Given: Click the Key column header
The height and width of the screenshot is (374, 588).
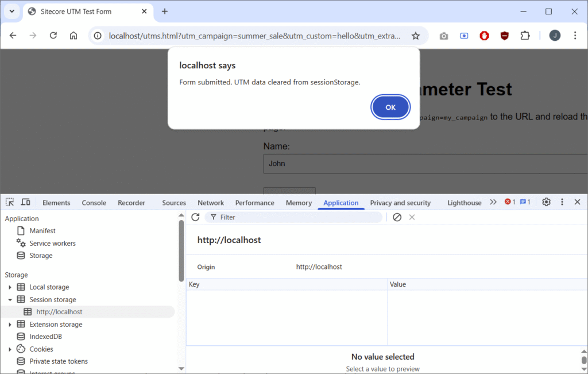Looking at the screenshot, I should (x=287, y=284).
